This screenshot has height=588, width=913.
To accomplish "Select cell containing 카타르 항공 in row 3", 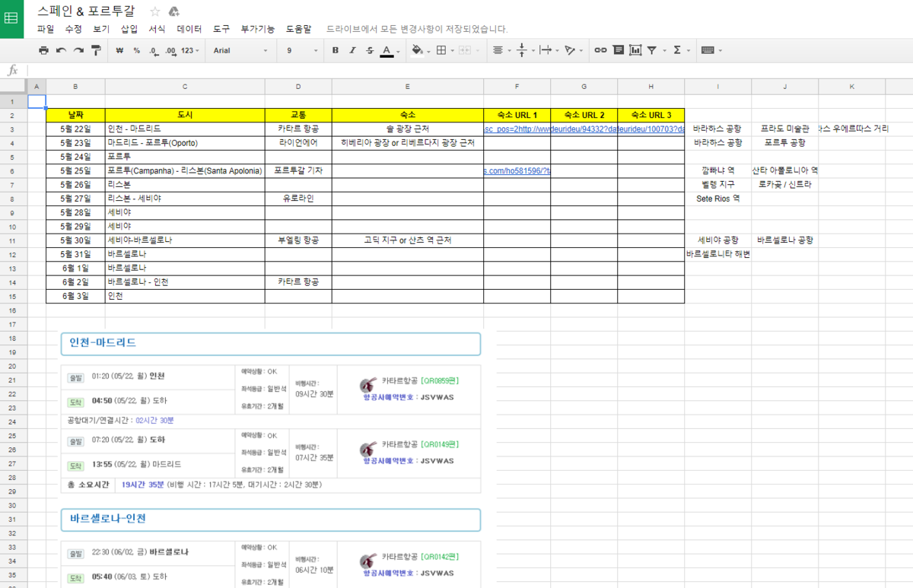I will pos(298,129).
